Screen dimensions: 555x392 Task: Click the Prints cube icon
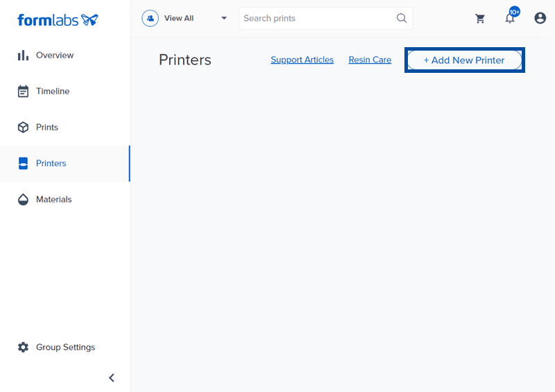pyautogui.click(x=23, y=128)
